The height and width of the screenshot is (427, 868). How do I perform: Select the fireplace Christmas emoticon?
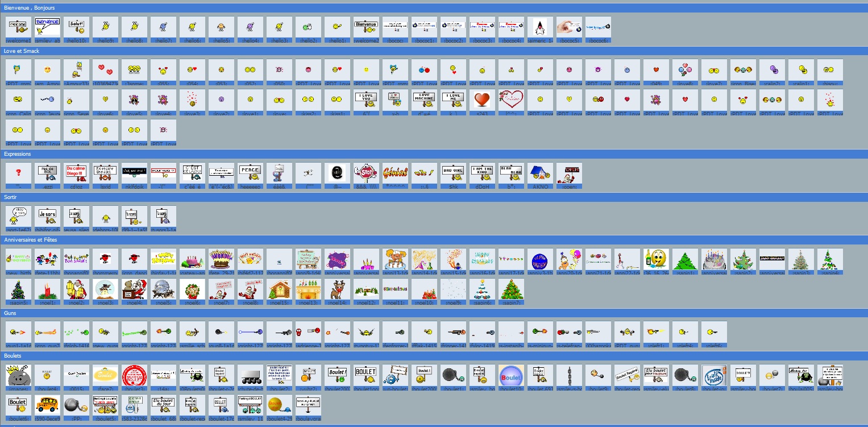tap(309, 289)
